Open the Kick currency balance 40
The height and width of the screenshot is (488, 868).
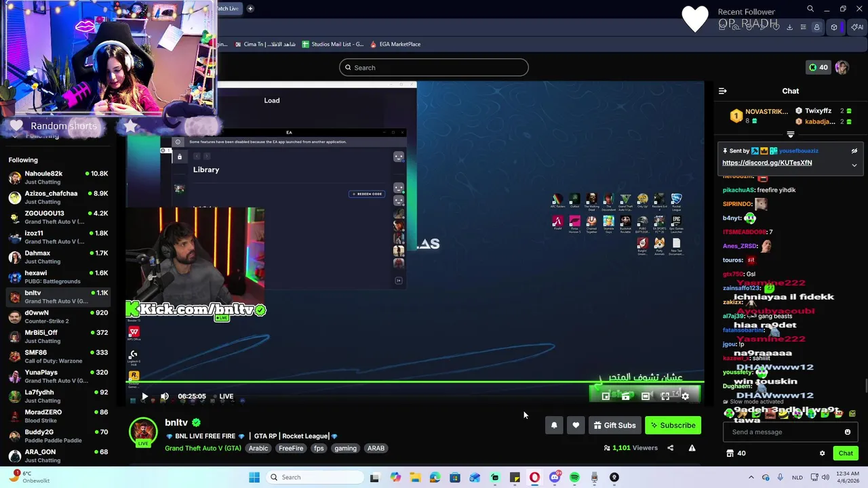tap(818, 67)
